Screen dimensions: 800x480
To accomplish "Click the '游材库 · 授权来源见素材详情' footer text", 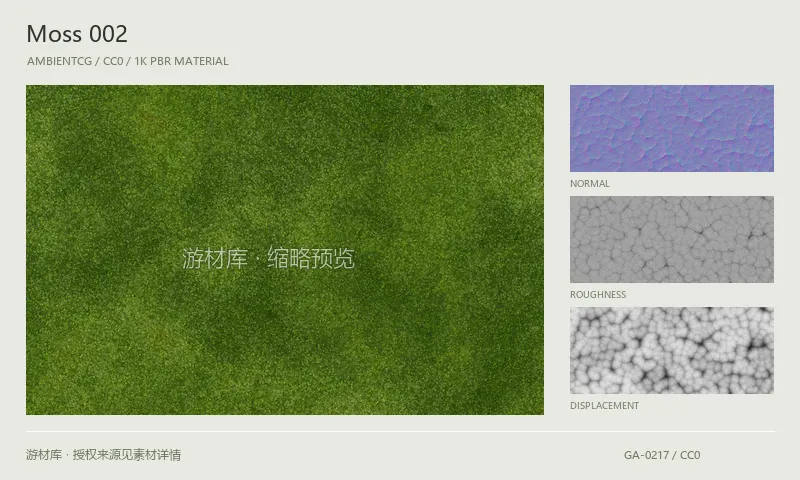I will click(104, 454).
